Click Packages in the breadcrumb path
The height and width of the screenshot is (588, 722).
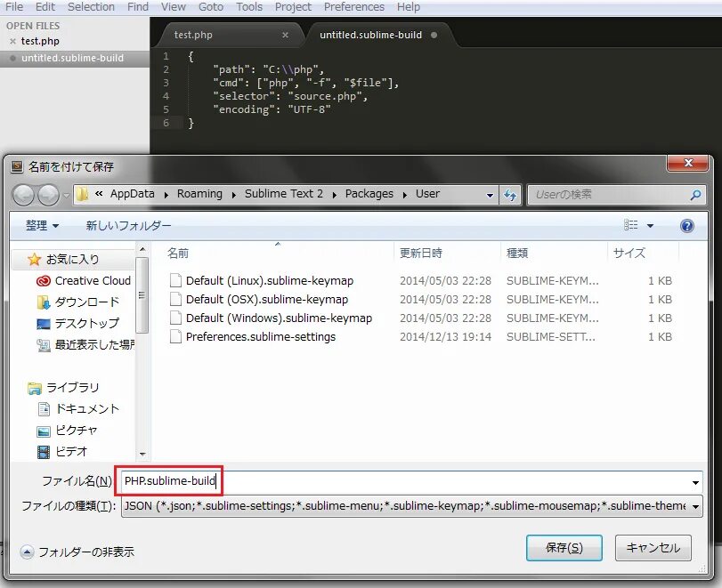369,194
